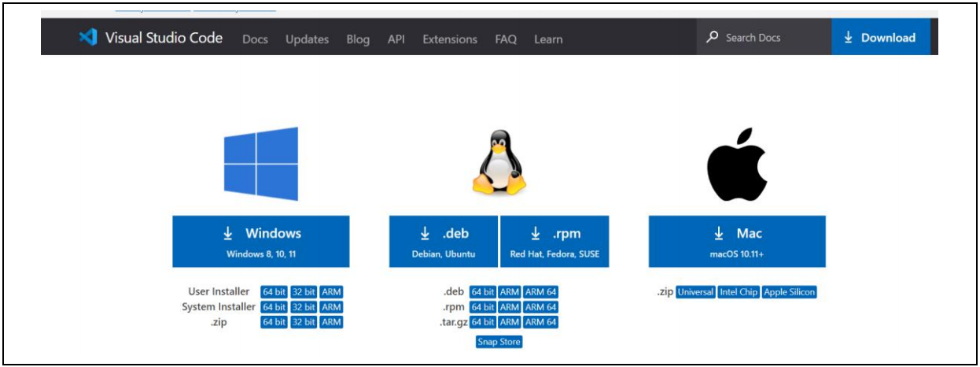Image resolution: width=980 pixels, height=367 pixels.
Task: Click the .tar.gz row label
Action: pyautogui.click(x=454, y=323)
